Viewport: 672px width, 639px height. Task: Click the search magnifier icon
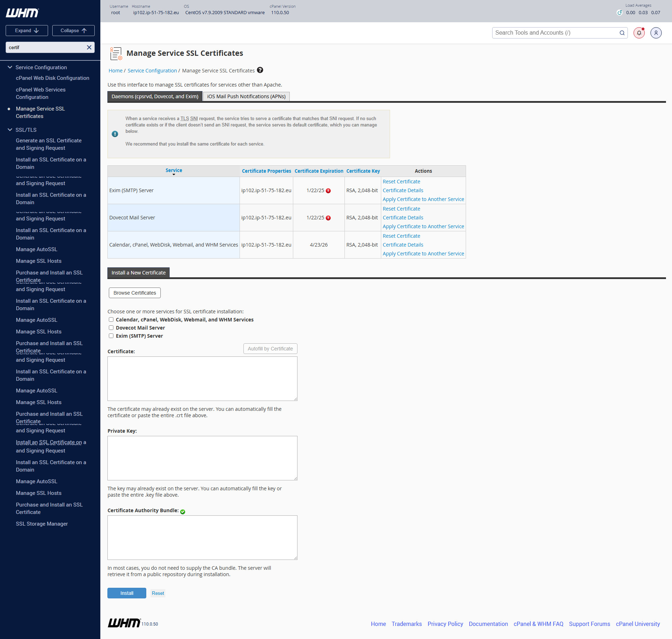(x=622, y=33)
